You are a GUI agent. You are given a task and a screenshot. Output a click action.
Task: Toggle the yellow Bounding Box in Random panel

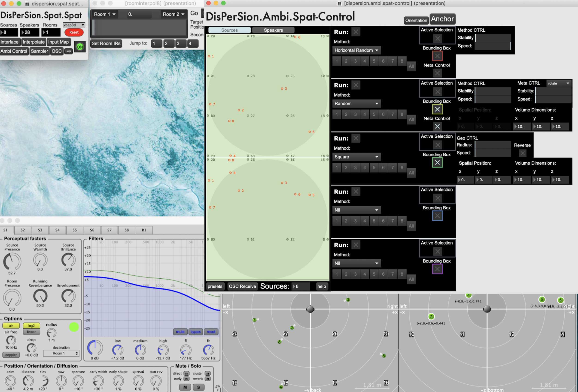(x=437, y=109)
